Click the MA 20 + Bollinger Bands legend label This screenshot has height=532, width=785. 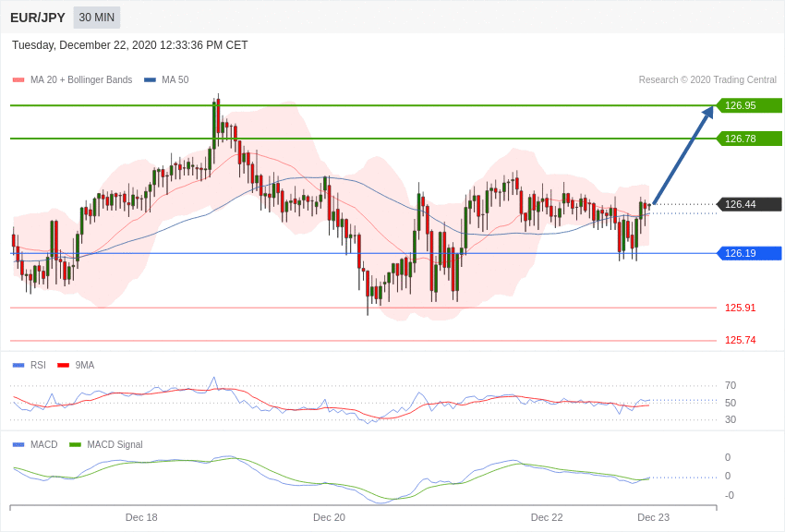pos(81,79)
